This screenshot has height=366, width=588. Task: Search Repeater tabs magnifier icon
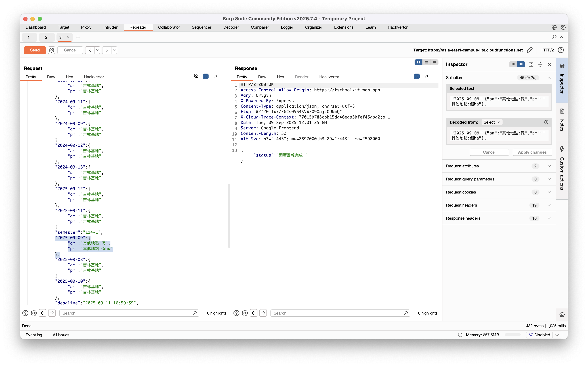[x=554, y=37]
